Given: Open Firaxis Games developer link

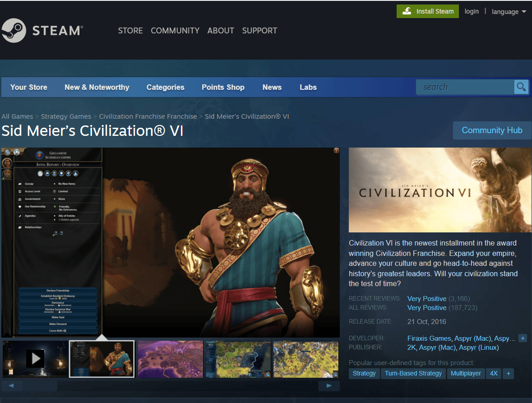Looking at the screenshot, I should click(429, 338).
